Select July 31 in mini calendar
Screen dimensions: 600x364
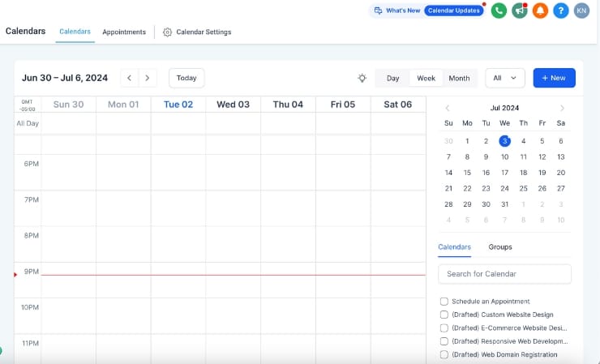[504, 204]
